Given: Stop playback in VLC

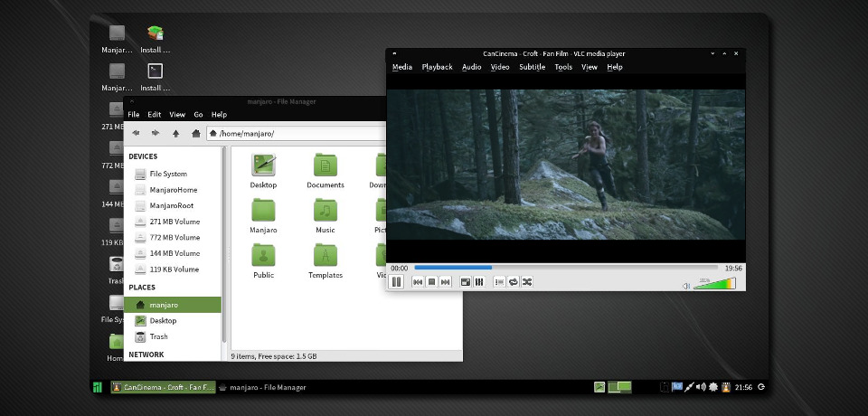Looking at the screenshot, I should click(432, 282).
